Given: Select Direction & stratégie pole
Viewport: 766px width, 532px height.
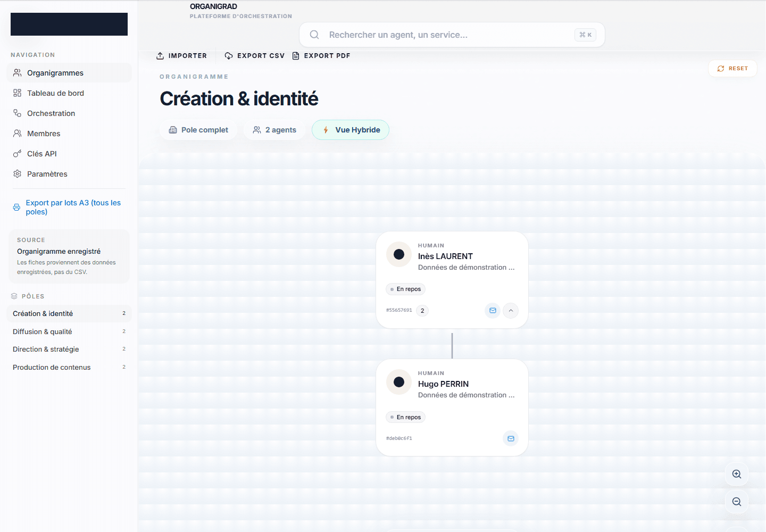Looking at the screenshot, I should [69, 349].
